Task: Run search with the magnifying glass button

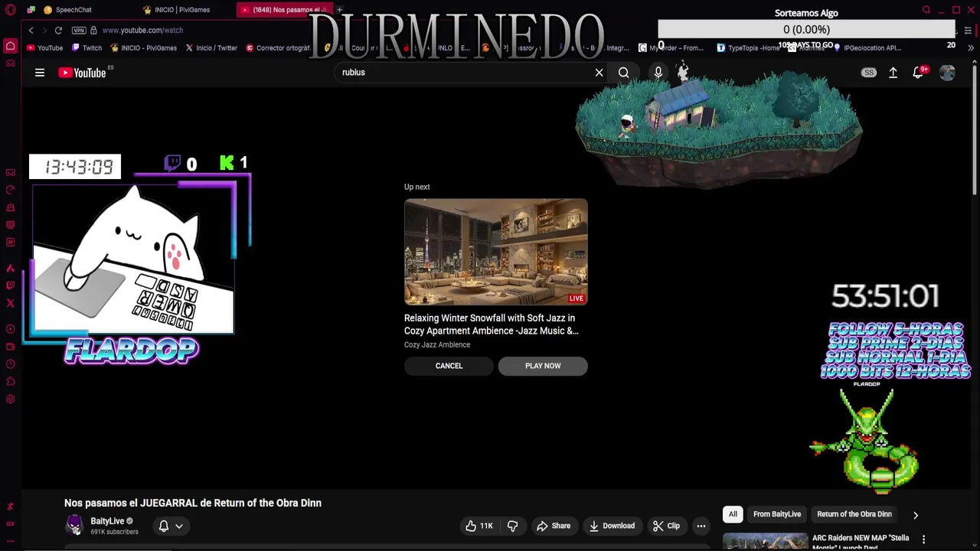Action: click(x=624, y=73)
